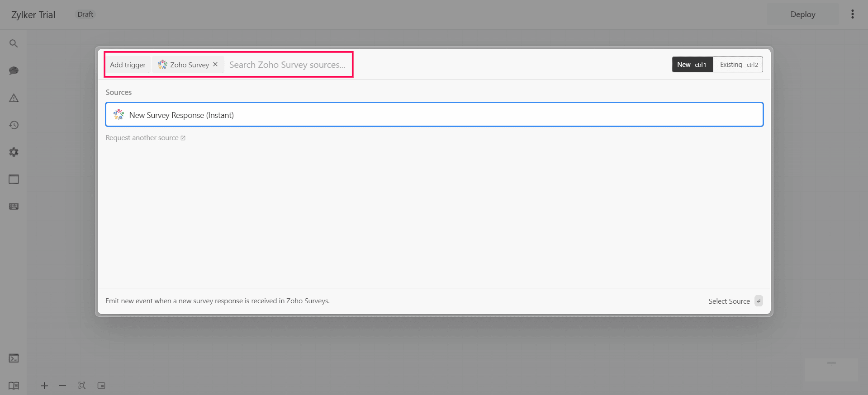Click the Draft status badge
The width and height of the screenshot is (868, 395).
point(85,14)
